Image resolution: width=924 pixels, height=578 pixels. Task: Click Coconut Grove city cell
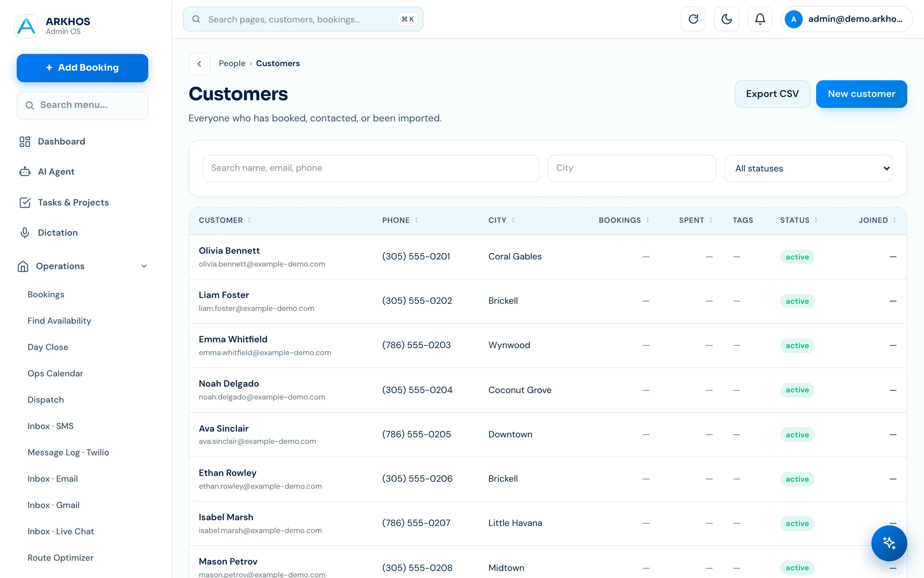click(520, 390)
